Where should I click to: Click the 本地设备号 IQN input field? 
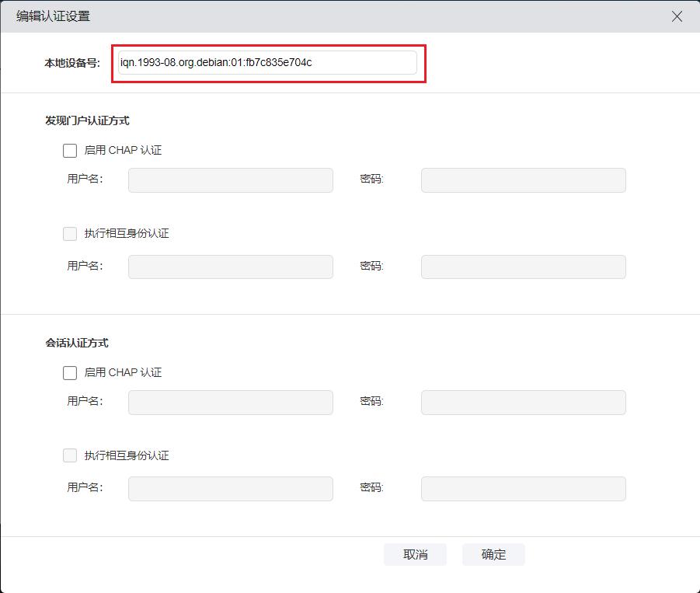click(x=267, y=63)
